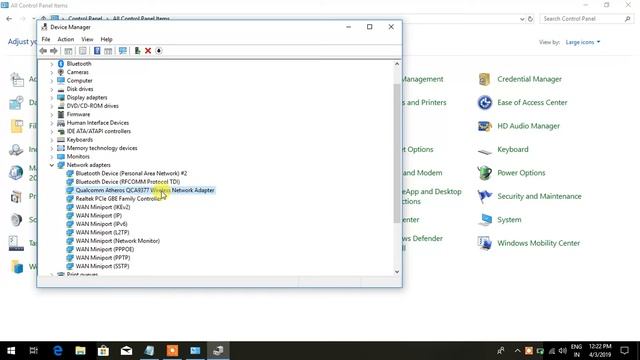This screenshot has width=640, height=360.
Task: Collapse the Network adapters category
Action: click(52, 165)
